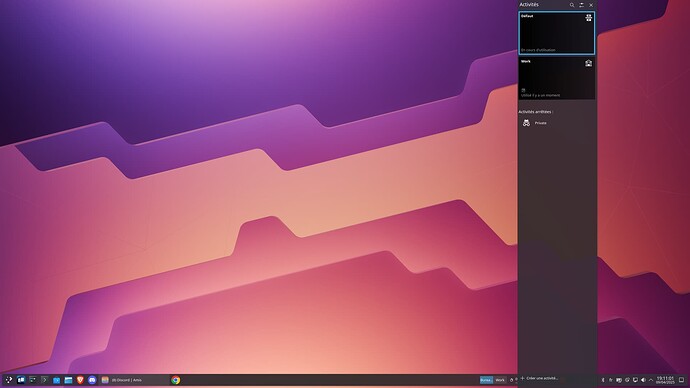Open the clock and calendar widget

coord(665,380)
